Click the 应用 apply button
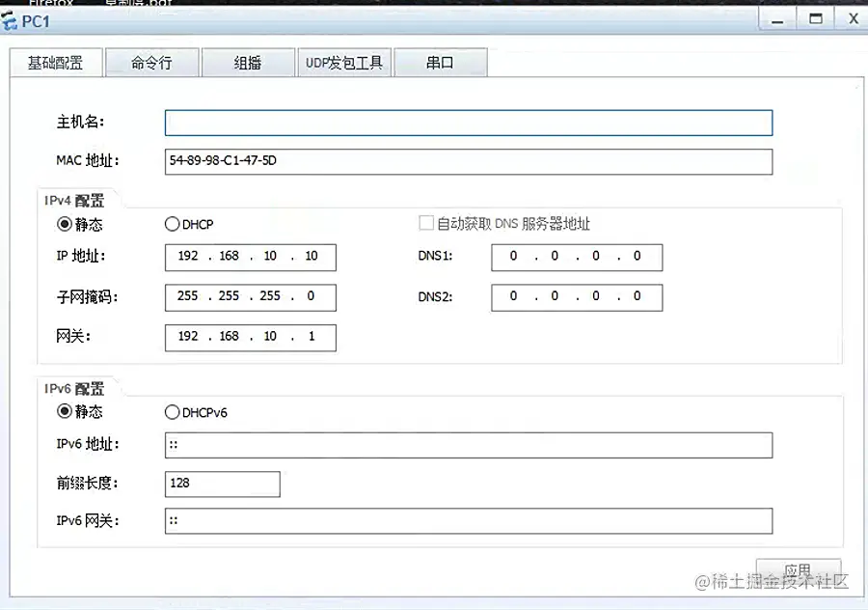The image size is (868, 610). 799,571
